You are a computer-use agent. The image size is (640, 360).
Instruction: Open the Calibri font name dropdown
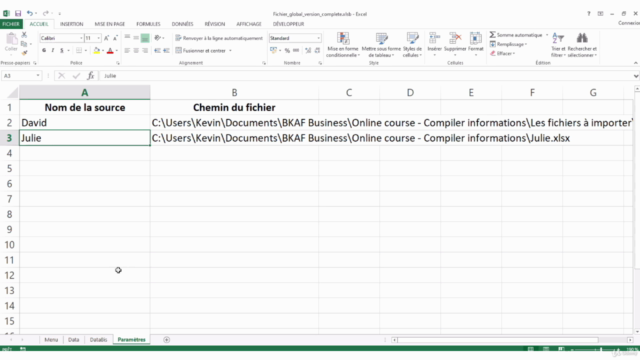[x=81, y=38]
